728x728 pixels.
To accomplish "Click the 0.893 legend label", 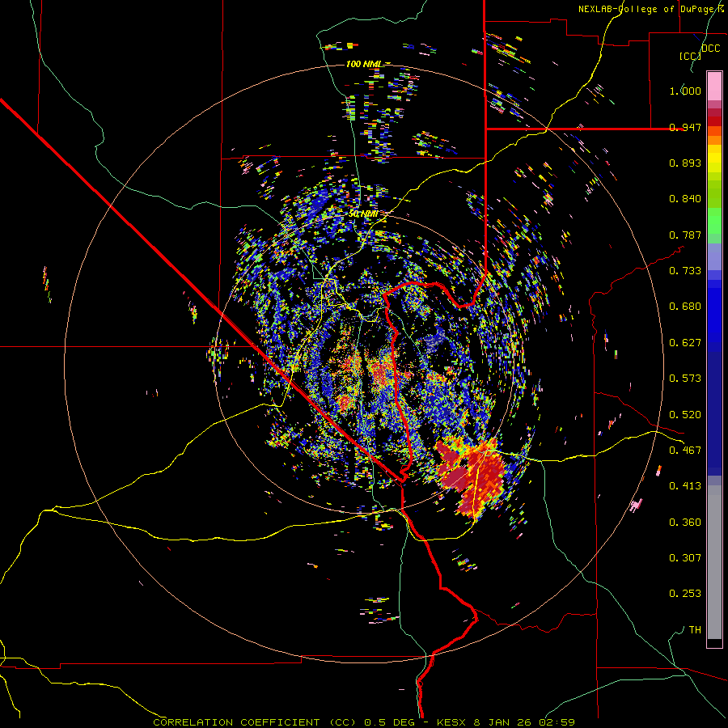I will [x=685, y=163].
